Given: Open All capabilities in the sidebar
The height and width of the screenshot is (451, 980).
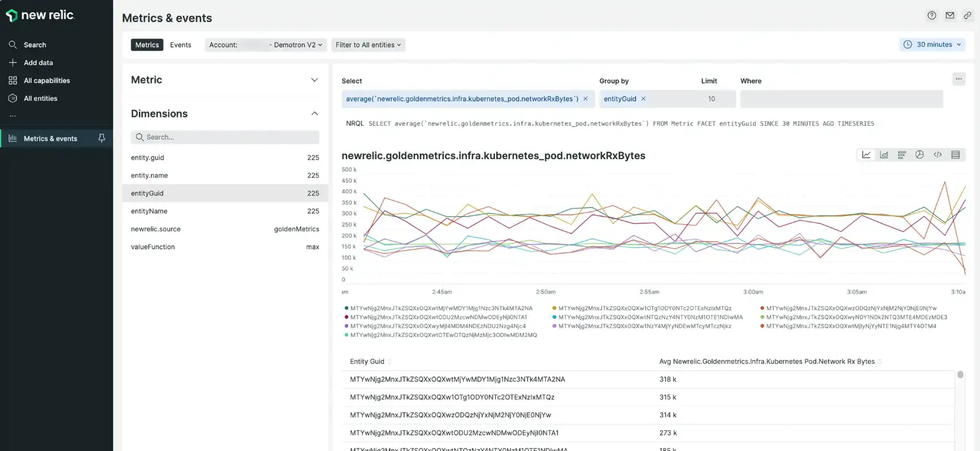Looking at the screenshot, I should click(47, 81).
